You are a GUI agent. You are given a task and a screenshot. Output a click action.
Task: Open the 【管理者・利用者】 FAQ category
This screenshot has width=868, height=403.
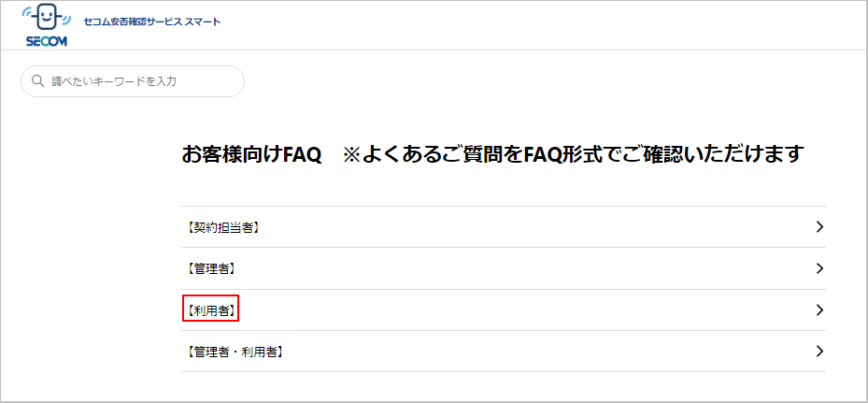pyautogui.click(x=233, y=352)
